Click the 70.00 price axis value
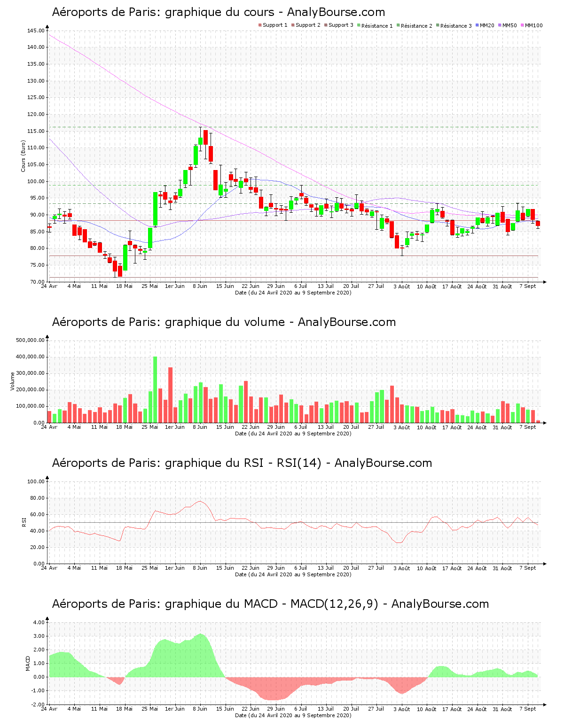This screenshot has height=728, width=564. 38,282
